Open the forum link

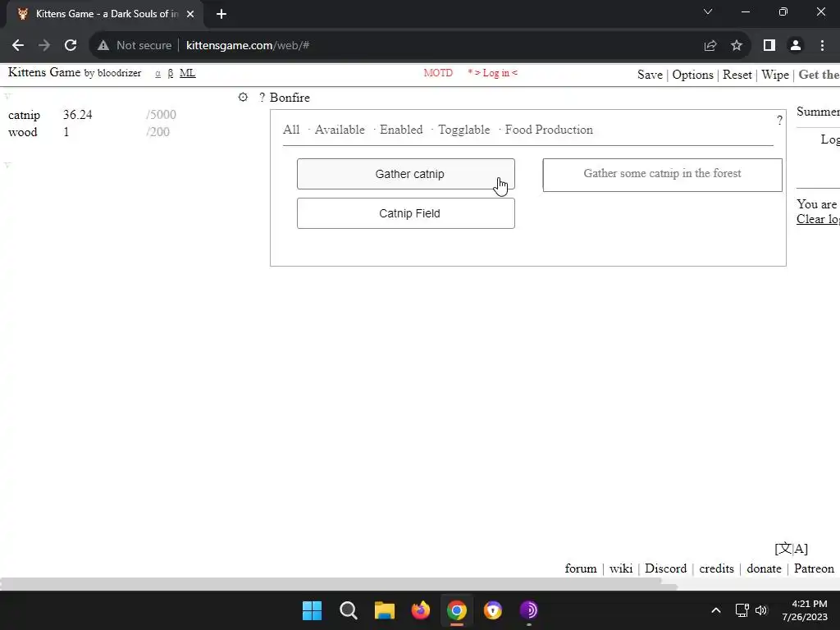coord(581,568)
